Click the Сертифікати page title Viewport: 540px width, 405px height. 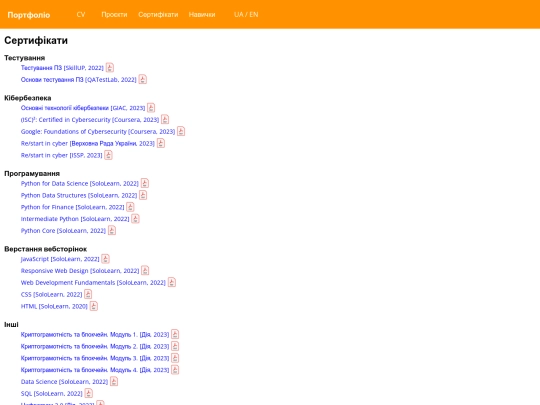(x=36, y=40)
